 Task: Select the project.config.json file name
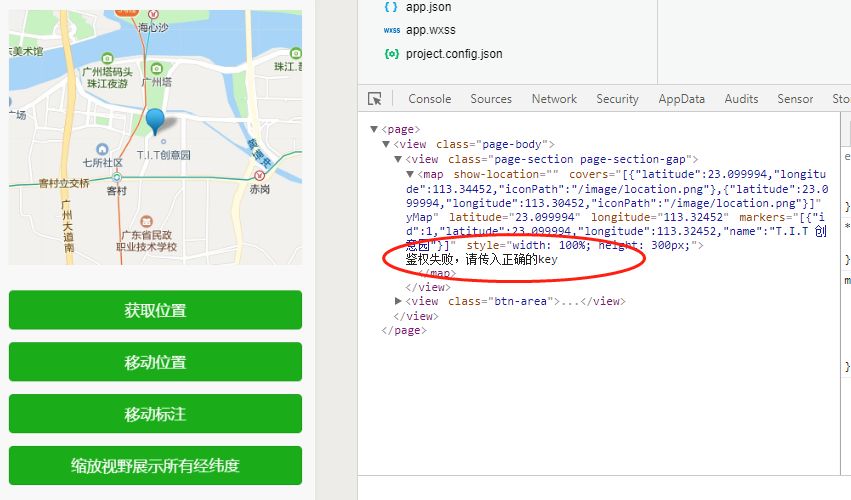pos(454,54)
